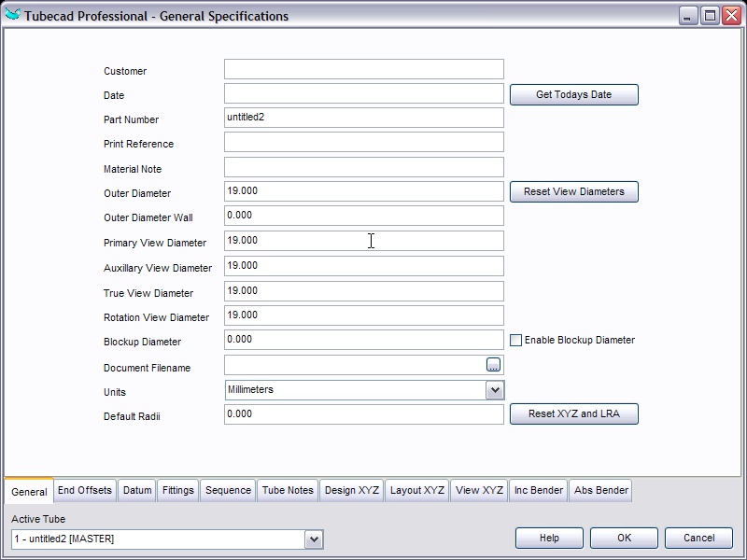Expand the Units dropdown
This screenshot has height=560, width=747.
click(495, 390)
